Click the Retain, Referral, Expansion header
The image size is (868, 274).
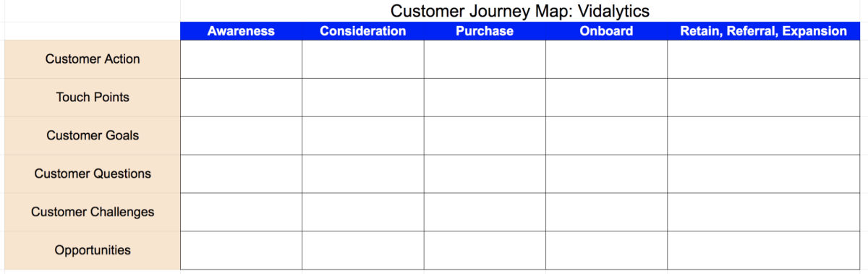tap(764, 31)
